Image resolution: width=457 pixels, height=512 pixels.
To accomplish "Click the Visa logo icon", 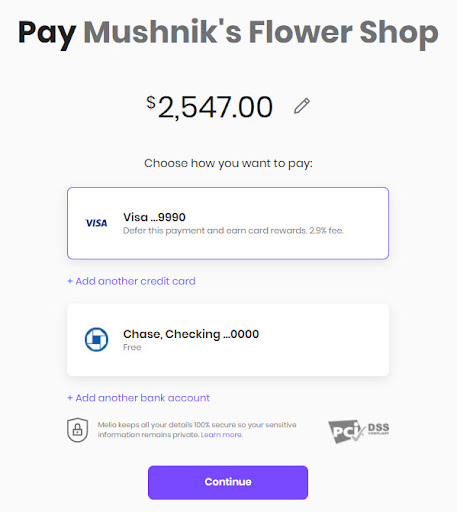I will [96, 223].
